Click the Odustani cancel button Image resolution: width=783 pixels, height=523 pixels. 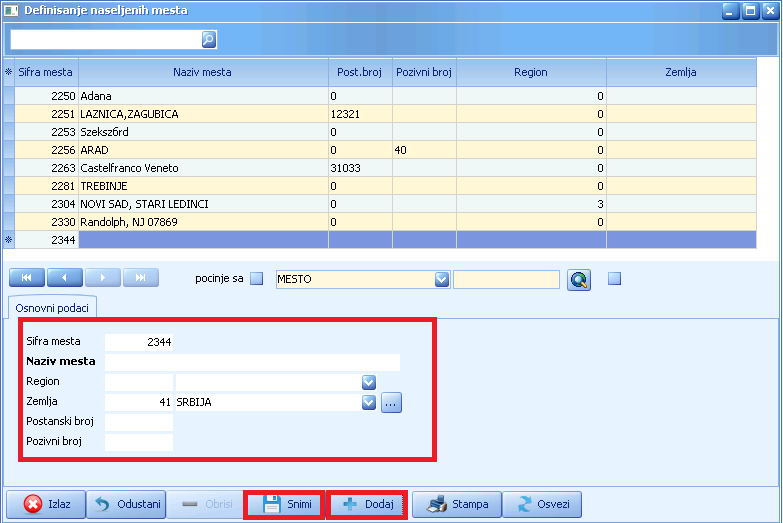pos(126,504)
